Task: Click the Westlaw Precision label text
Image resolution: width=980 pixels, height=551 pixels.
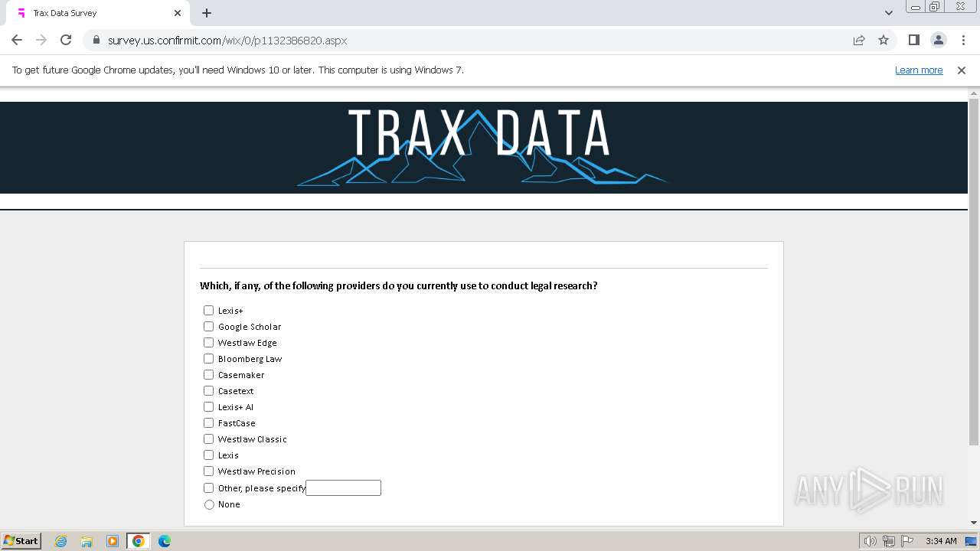Action: (256, 471)
